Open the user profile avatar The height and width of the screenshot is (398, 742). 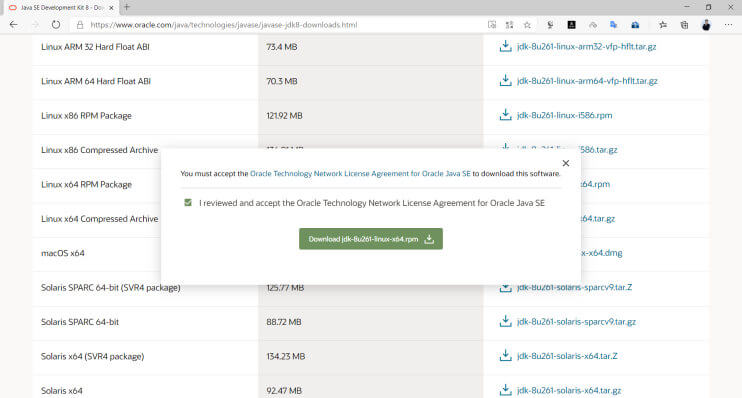tap(706, 25)
